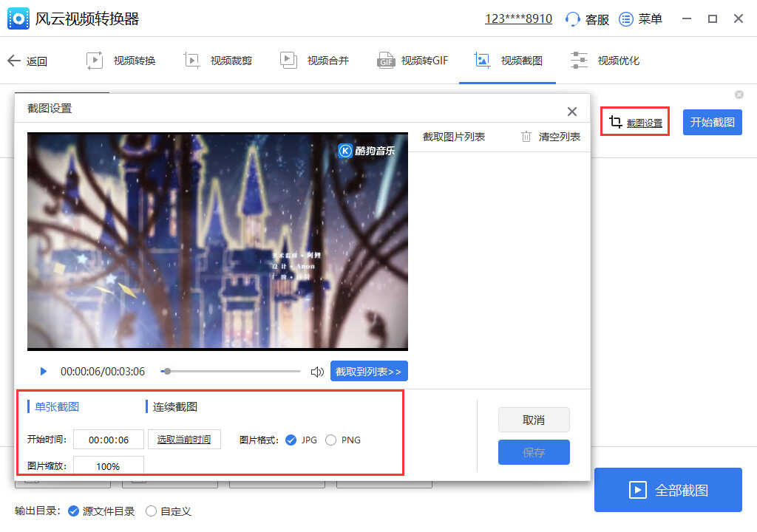Open 截图设置 crop settings link

point(645,123)
